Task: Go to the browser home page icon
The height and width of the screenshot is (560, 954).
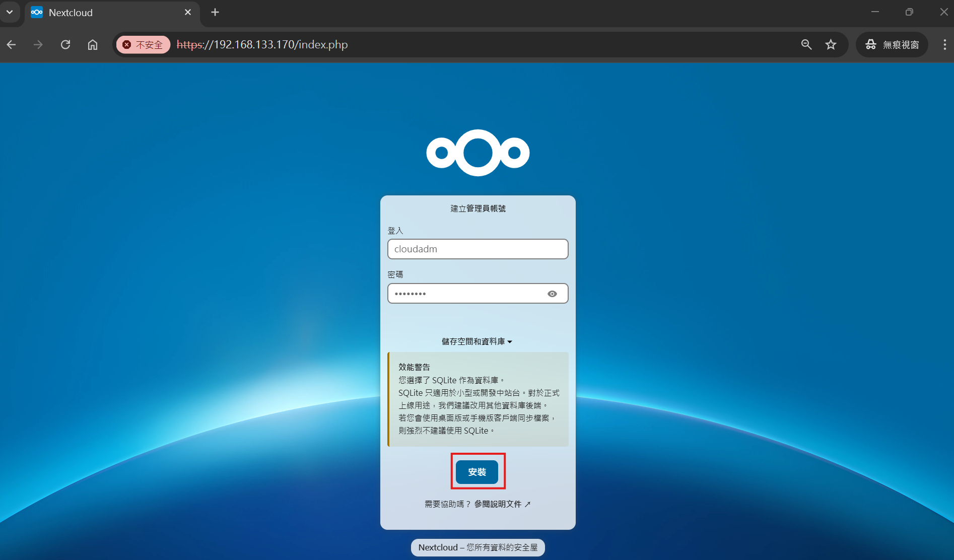Action: 93,45
